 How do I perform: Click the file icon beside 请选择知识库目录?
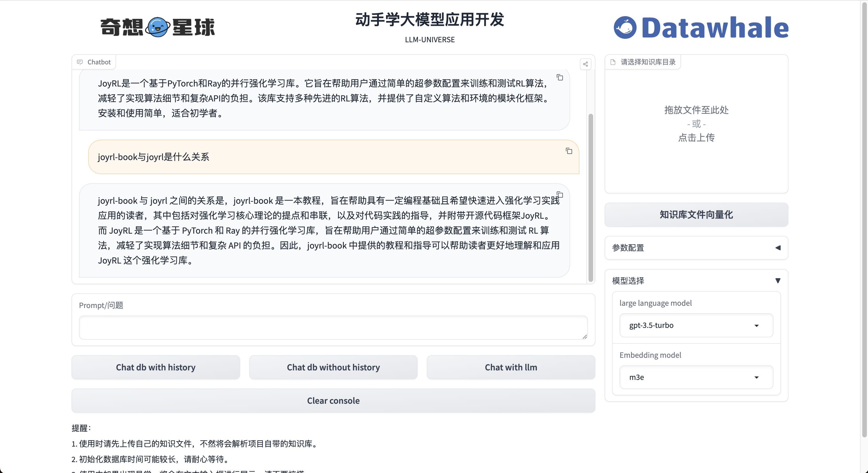[613, 62]
